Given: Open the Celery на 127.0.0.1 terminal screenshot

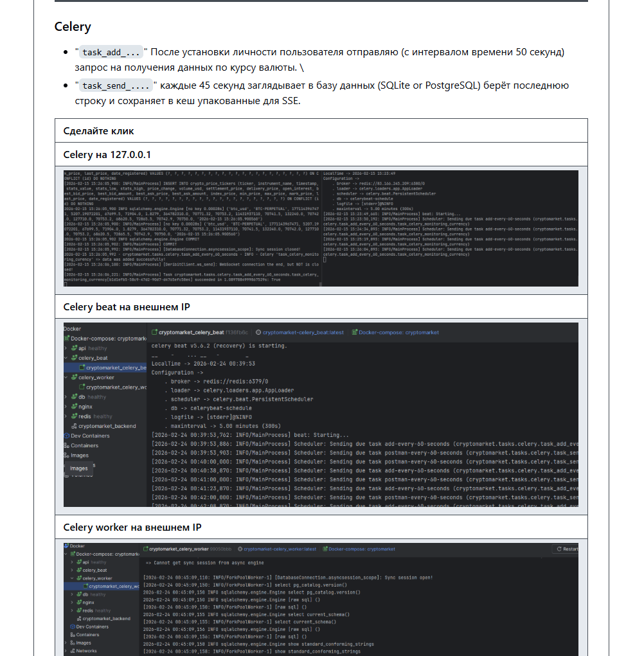Looking at the screenshot, I should point(321,229).
